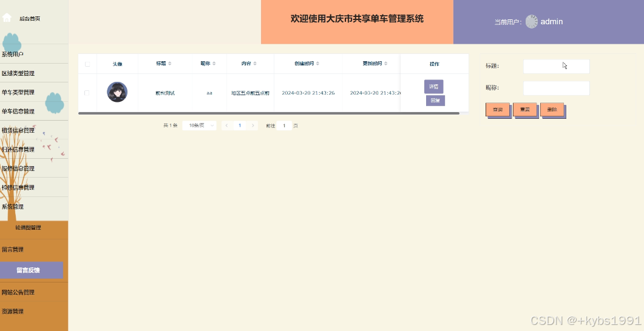Collapse the 系统管理 menu

point(34,207)
